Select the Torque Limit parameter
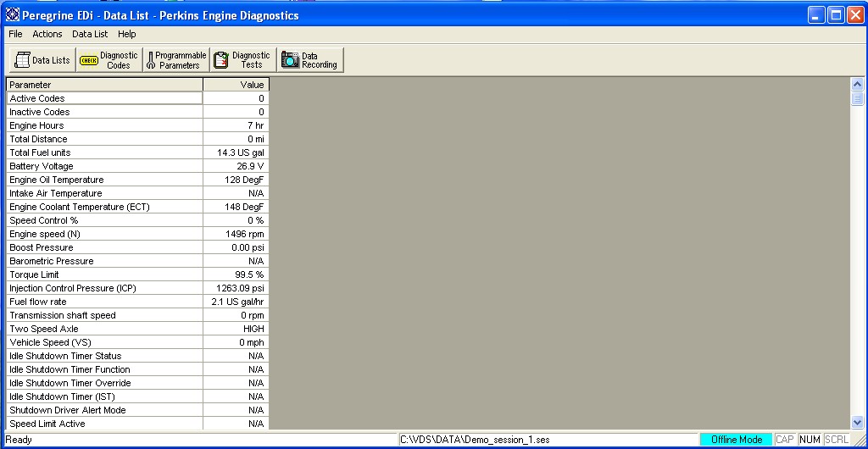This screenshot has width=868, height=449. click(104, 274)
